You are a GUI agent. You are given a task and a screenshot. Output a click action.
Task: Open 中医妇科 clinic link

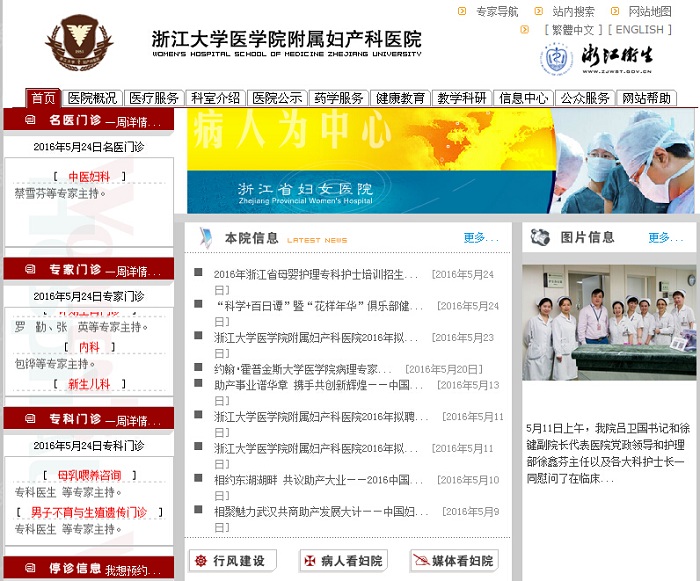coord(89,177)
